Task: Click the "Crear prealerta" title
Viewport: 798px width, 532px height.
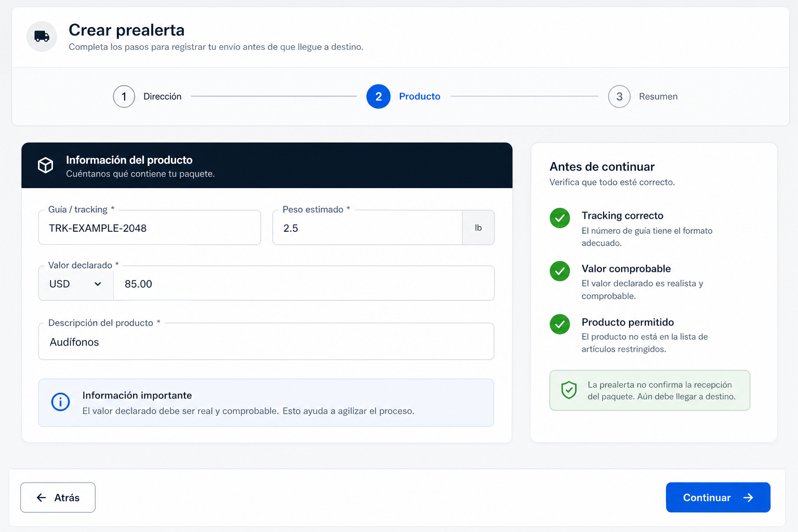Action: (127, 30)
